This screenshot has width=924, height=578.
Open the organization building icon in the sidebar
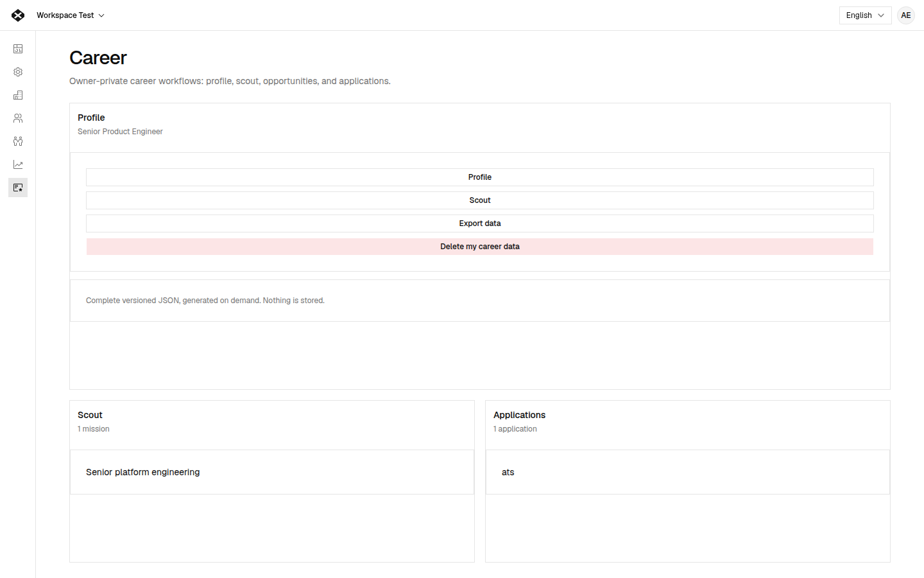[18, 95]
